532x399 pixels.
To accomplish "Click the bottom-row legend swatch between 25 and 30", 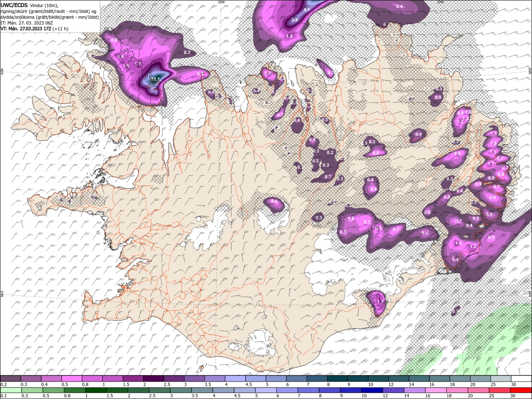I will (500, 390).
